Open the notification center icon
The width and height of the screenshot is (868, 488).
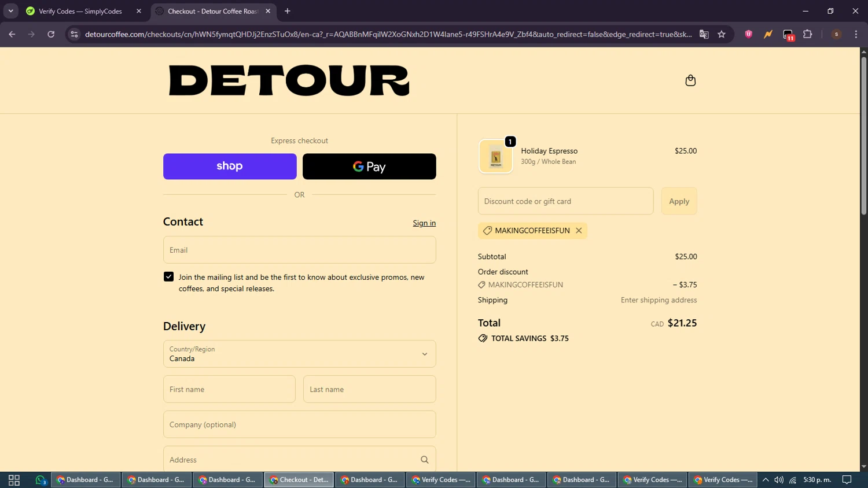point(847,480)
